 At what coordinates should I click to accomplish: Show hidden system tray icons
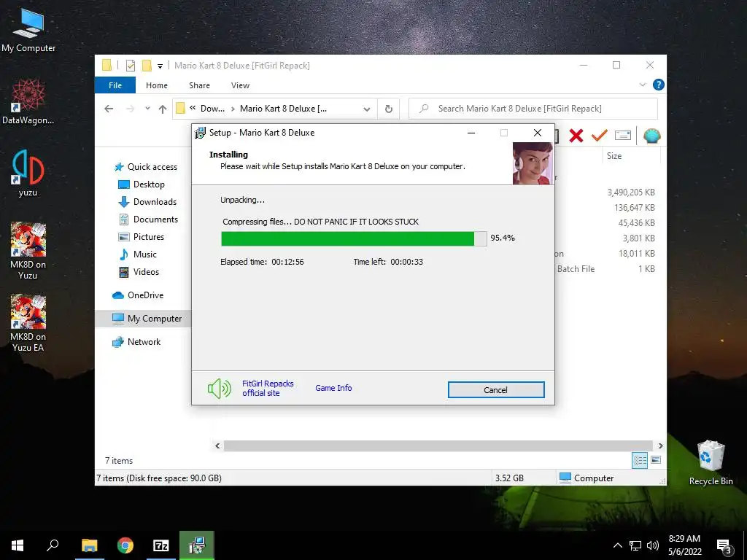click(x=617, y=545)
